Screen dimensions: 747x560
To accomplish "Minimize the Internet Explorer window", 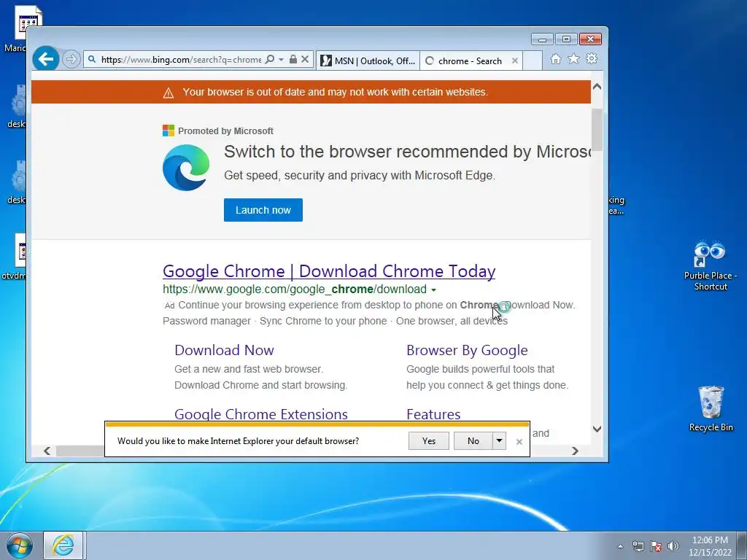I will click(542, 39).
